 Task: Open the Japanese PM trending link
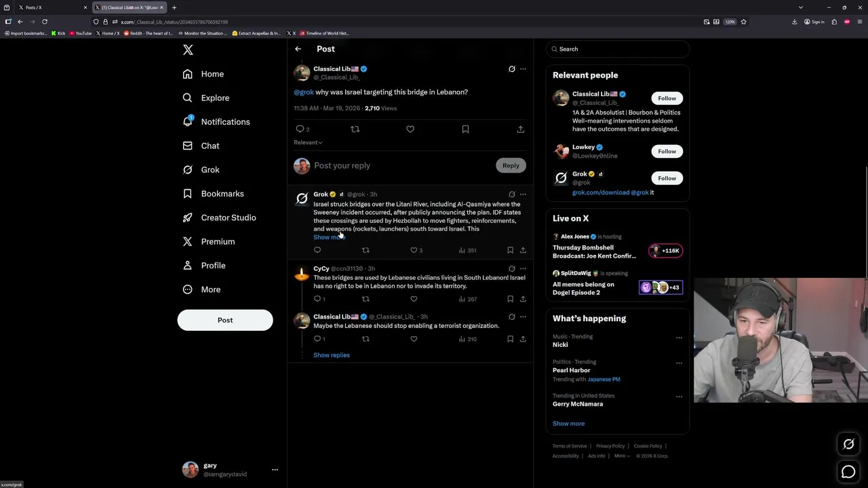click(604, 380)
